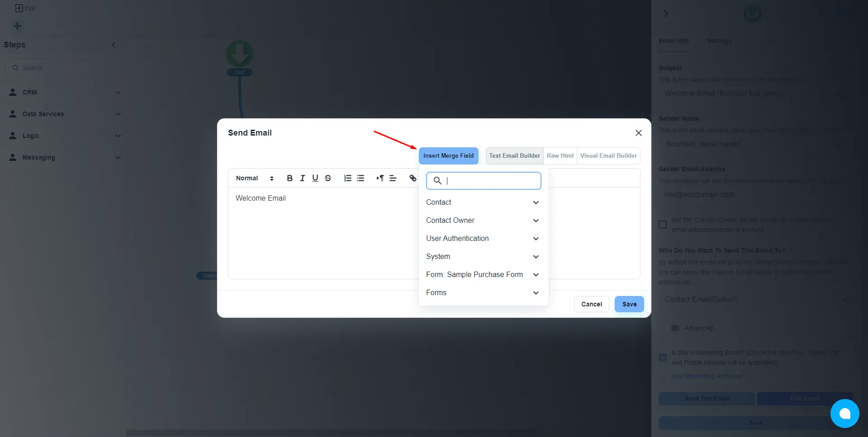Open the blue chat bubble widget
Viewport: 868px width, 437px height.
coord(844,413)
